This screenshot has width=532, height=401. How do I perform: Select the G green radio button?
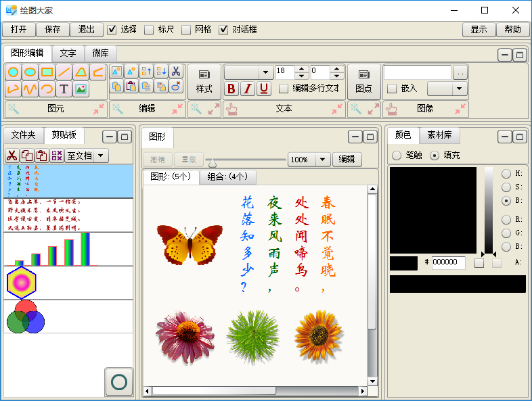pyautogui.click(x=506, y=233)
